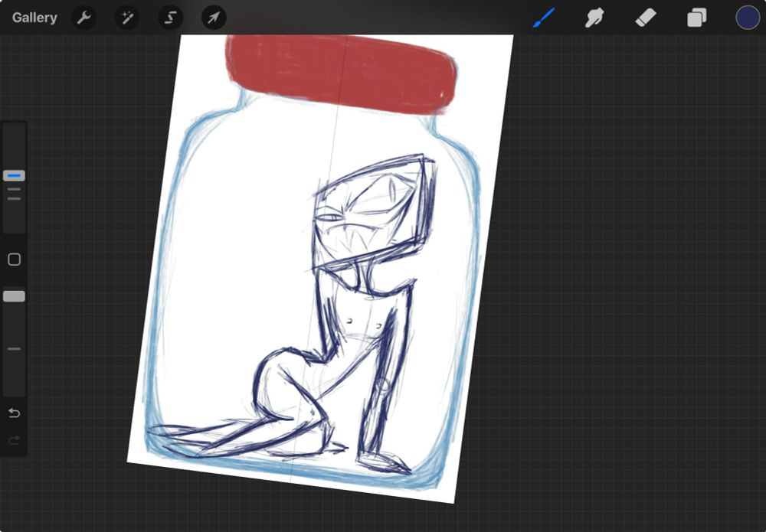766x532 pixels.
Task: Tap the Modify square button in sidebar
Action: (14, 259)
